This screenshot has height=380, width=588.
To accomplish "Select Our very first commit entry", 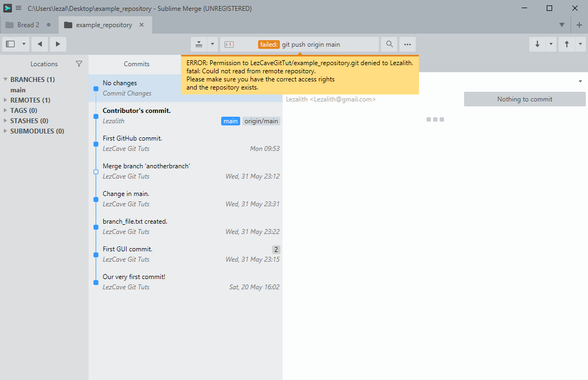I will pyautogui.click(x=186, y=282).
